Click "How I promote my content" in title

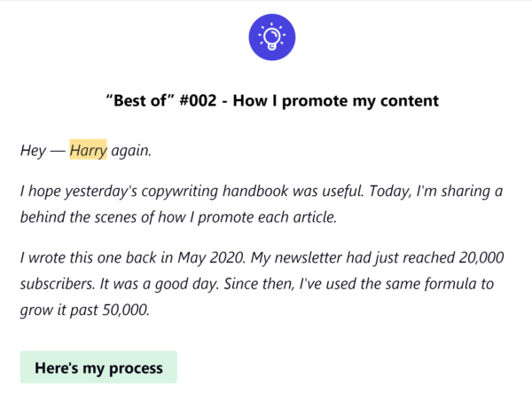(x=335, y=101)
